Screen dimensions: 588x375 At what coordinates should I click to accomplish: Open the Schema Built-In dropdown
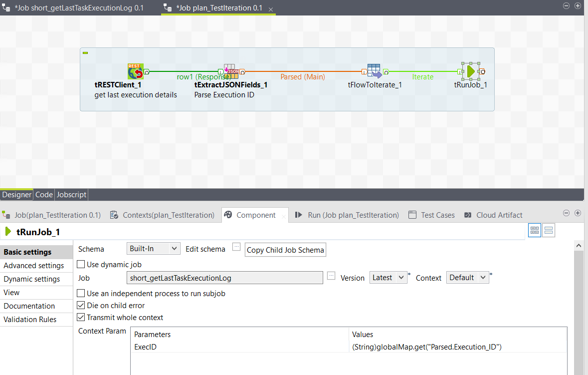click(x=154, y=249)
